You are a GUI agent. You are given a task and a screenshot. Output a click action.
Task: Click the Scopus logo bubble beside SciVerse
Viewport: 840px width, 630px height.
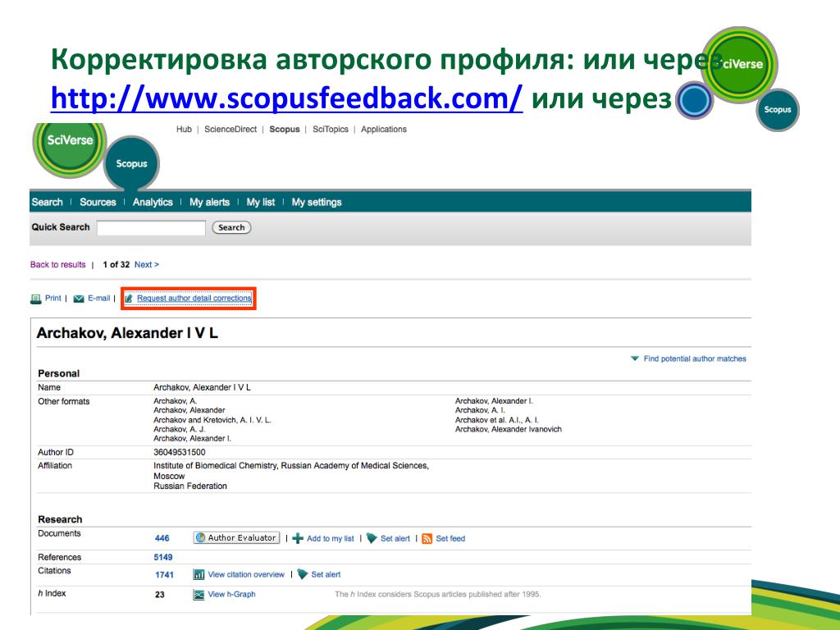[131, 164]
